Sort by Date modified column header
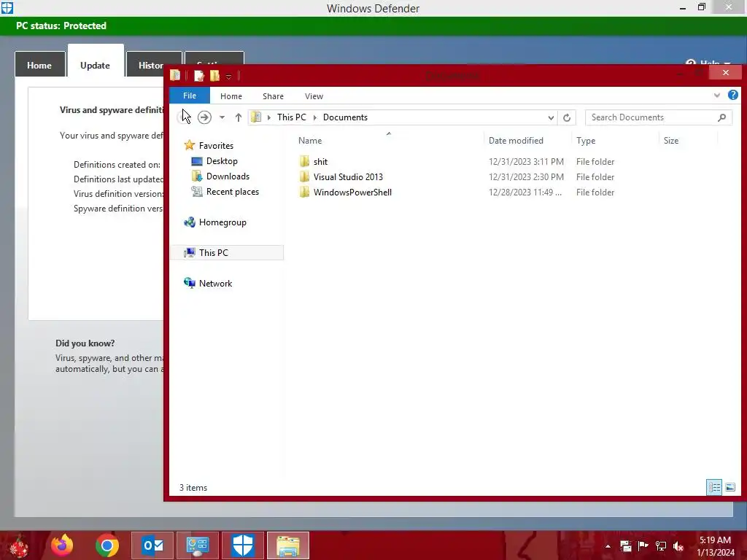 (516, 141)
